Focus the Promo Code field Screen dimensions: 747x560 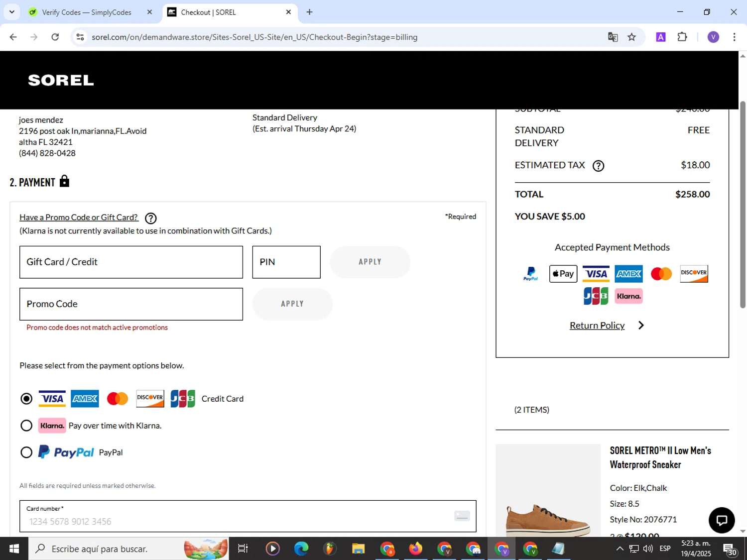pyautogui.click(x=131, y=304)
